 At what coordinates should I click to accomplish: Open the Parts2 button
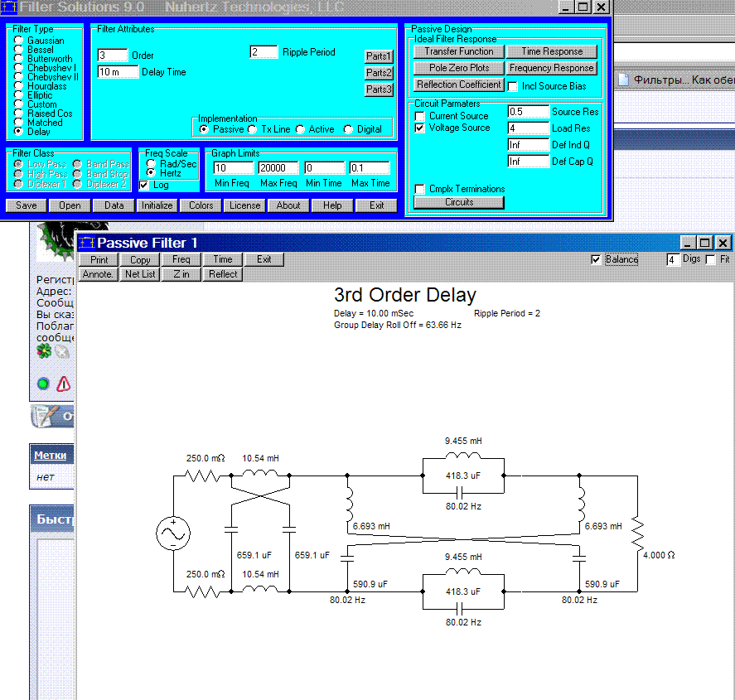tap(379, 73)
